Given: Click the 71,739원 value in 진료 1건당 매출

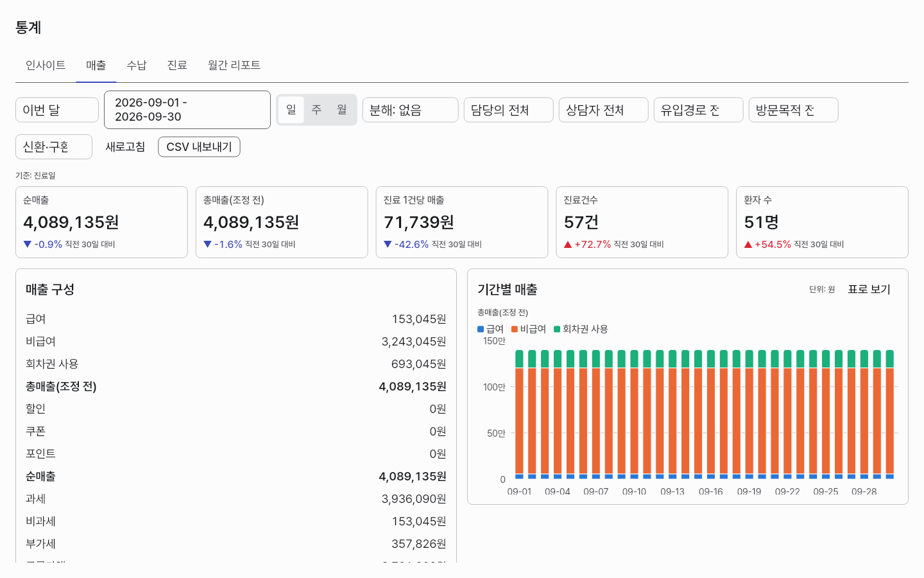Looking at the screenshot, I should click(419, 222).
